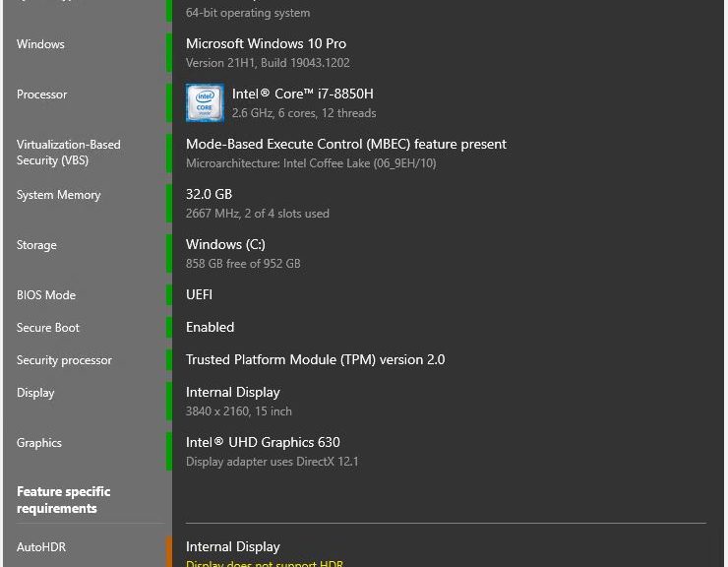Select the Processor row label

41,94
